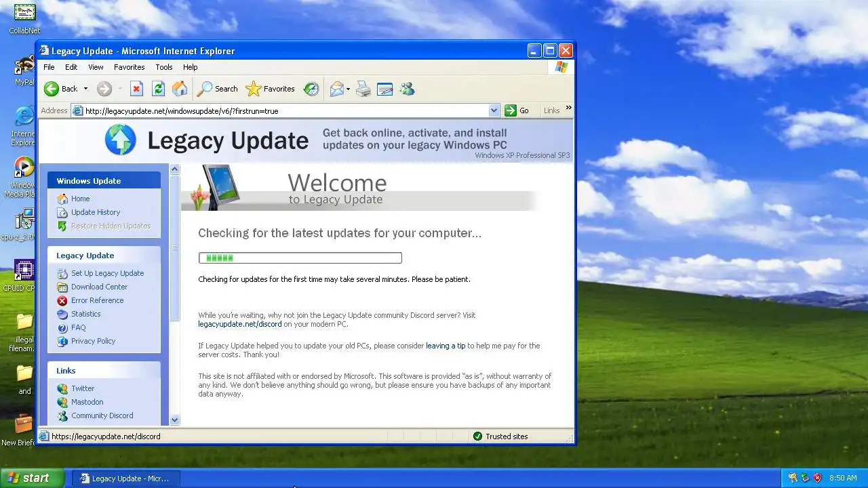Go to the Home page toolbar icon
This screenshot has width=868, height=488.
click(x=180, y=89)
